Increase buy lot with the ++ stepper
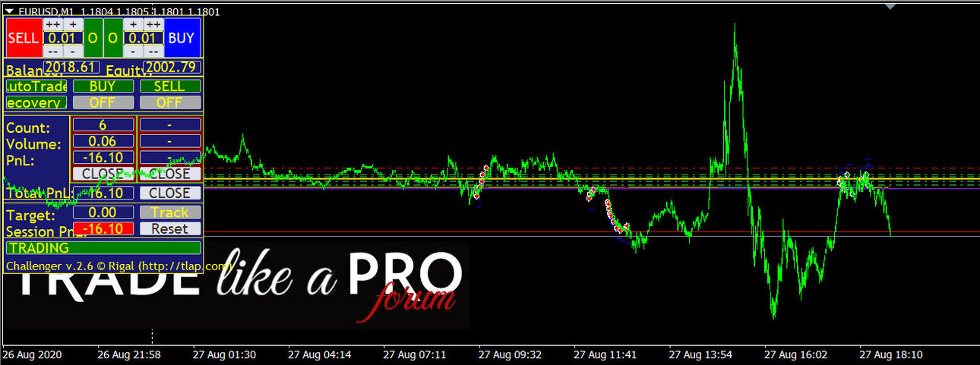Image resolution: width=980 pixels, height=365 pixels. coord(153,24)
